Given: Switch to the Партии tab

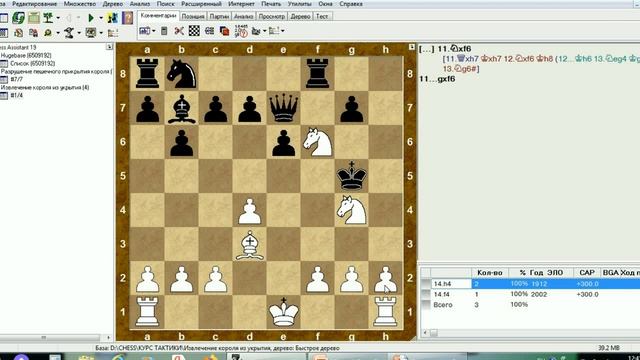Looking at the screenshot, I should [x=219, y=16].
